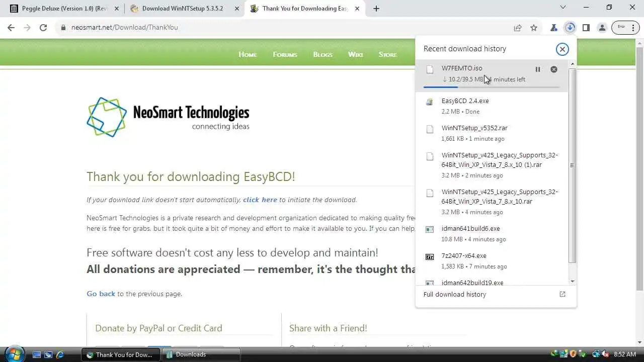644x362 pixels.
Task: Follow the 'Go back' link
Action: coord(101,294)
